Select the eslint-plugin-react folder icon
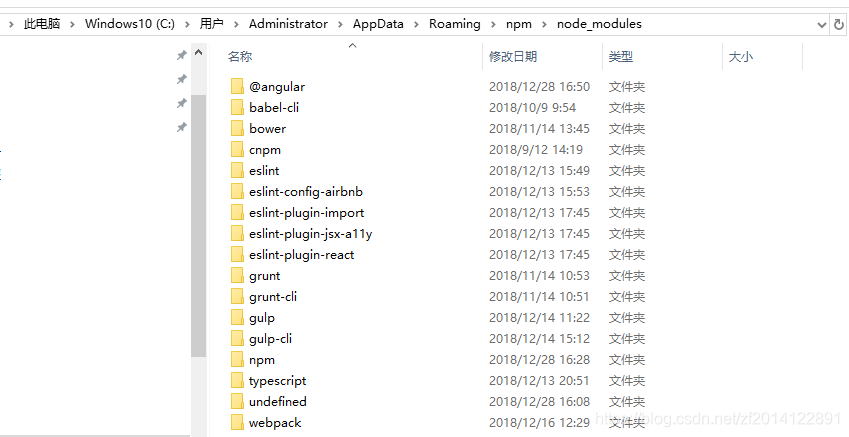 [237, 255]
